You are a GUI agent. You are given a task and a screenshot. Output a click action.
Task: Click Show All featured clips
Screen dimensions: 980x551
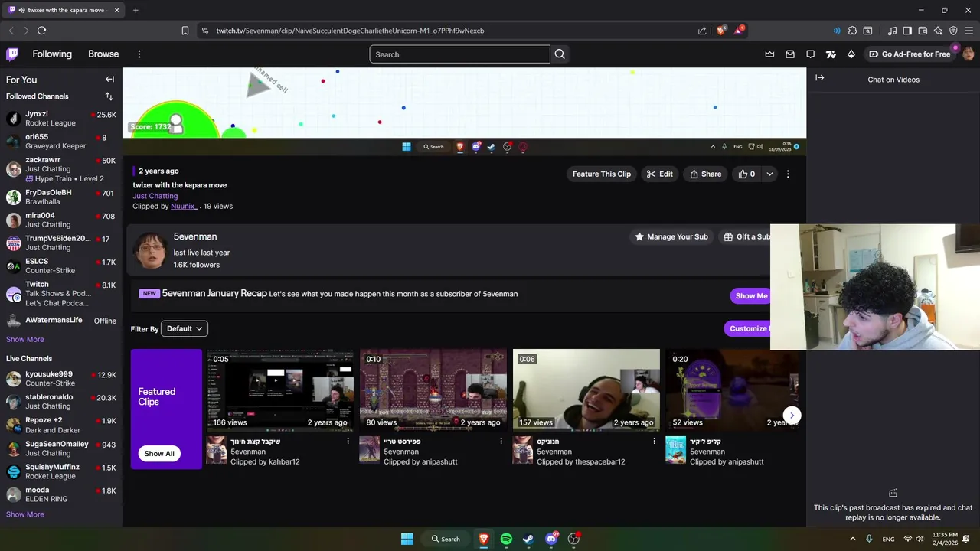pyautogui.click(x=159, y=453)
